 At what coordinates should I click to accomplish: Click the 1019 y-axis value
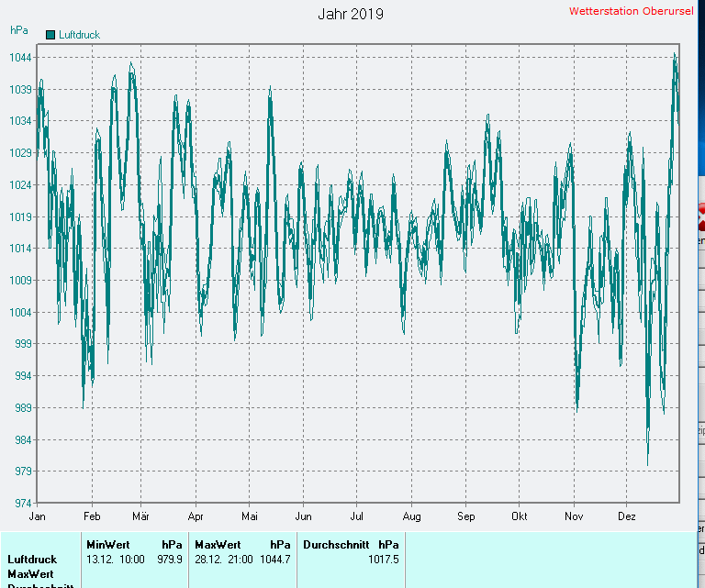(x=20, y=216)
